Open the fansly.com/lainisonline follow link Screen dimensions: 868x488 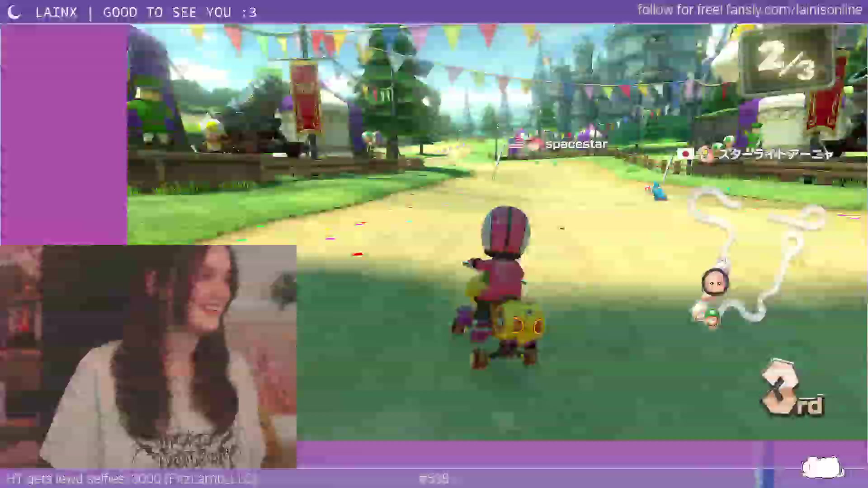point(750,10)
